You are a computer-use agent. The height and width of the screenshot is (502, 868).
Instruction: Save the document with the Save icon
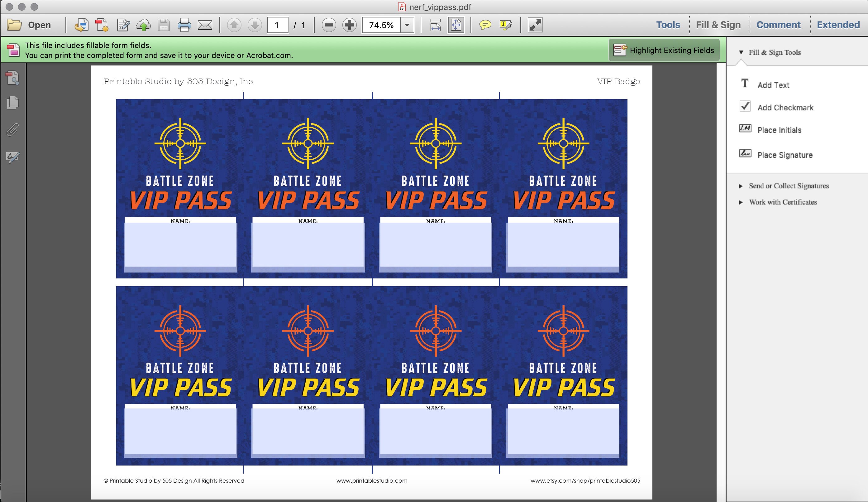[x=164, y=25]
